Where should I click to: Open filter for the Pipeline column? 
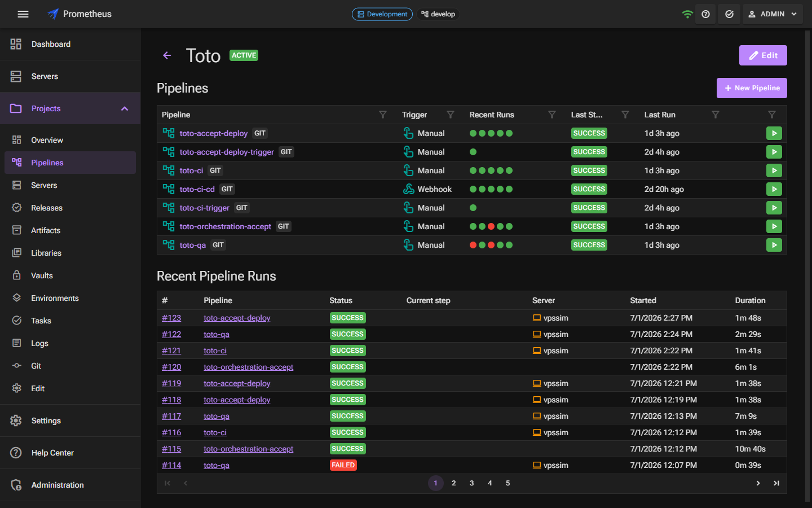(x=383, y=115)
